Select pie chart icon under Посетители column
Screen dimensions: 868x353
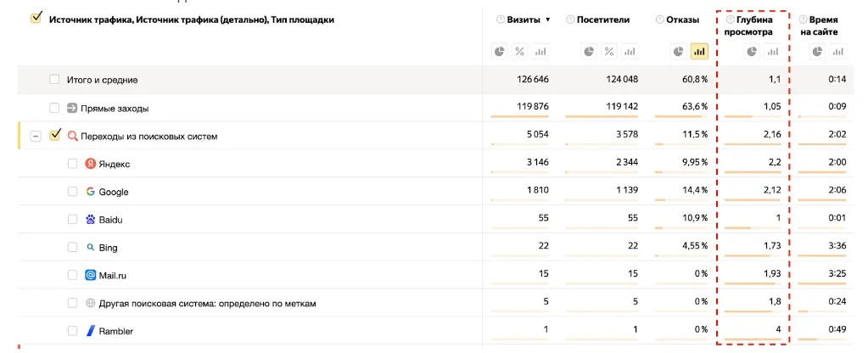click(589, 52)
